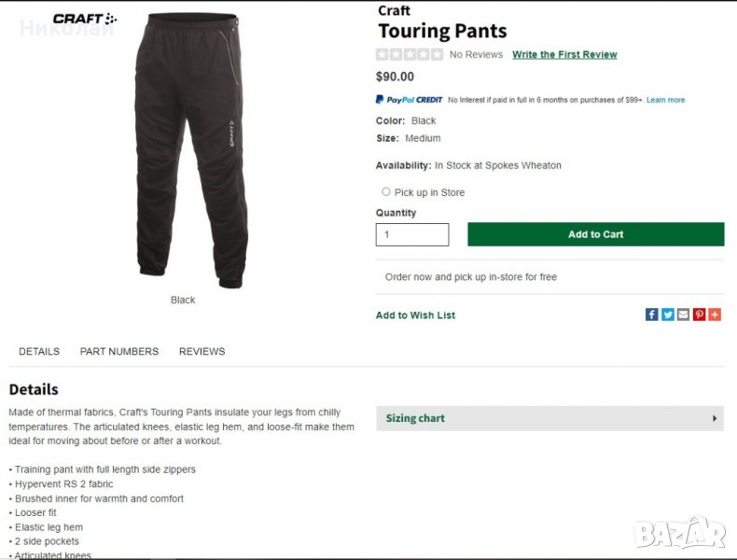Click the star rating icons

[410, 55]
